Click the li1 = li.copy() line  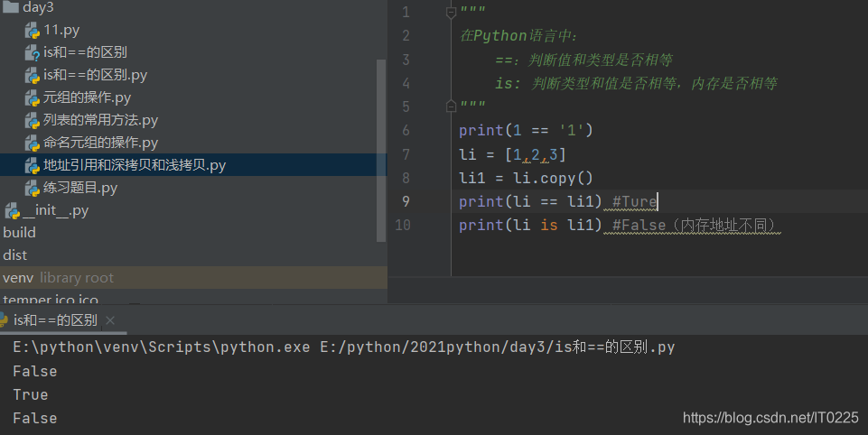tap(526, 178)
